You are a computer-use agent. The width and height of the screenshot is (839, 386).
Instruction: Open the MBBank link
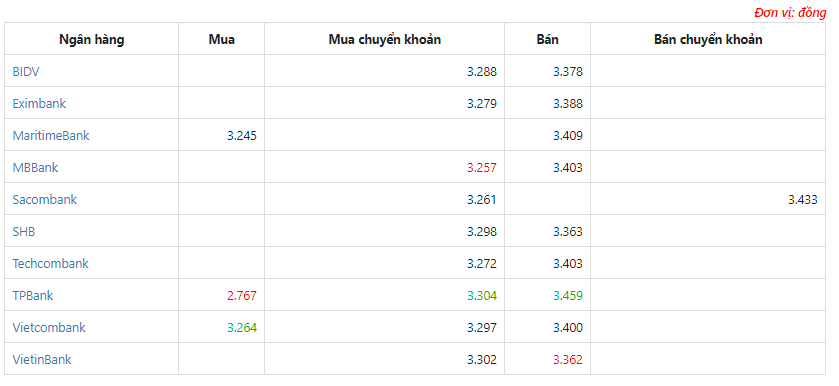[x=35, y=168]
